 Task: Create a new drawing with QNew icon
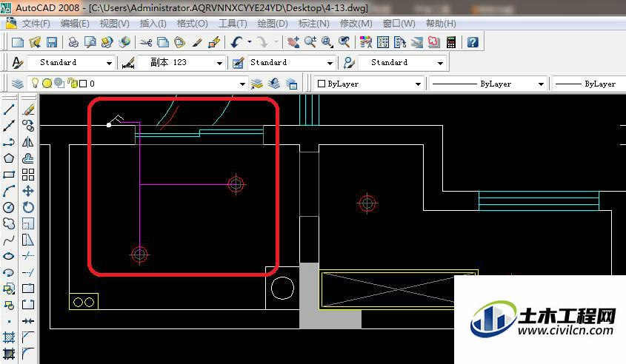click(x=18, y=42)
